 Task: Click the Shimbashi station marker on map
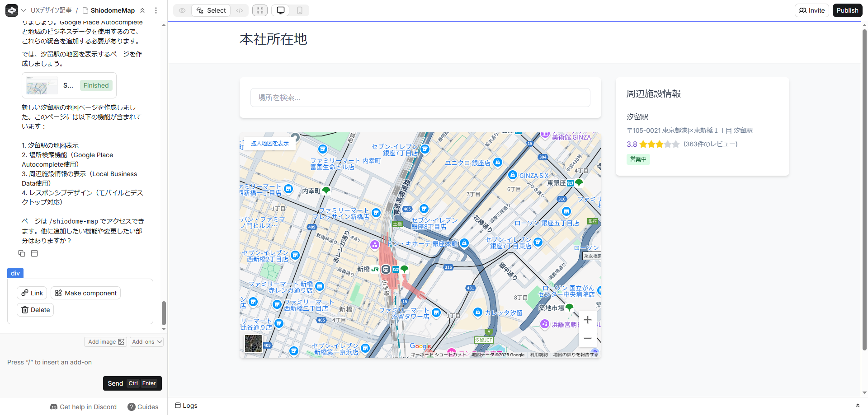coord(386,270)
